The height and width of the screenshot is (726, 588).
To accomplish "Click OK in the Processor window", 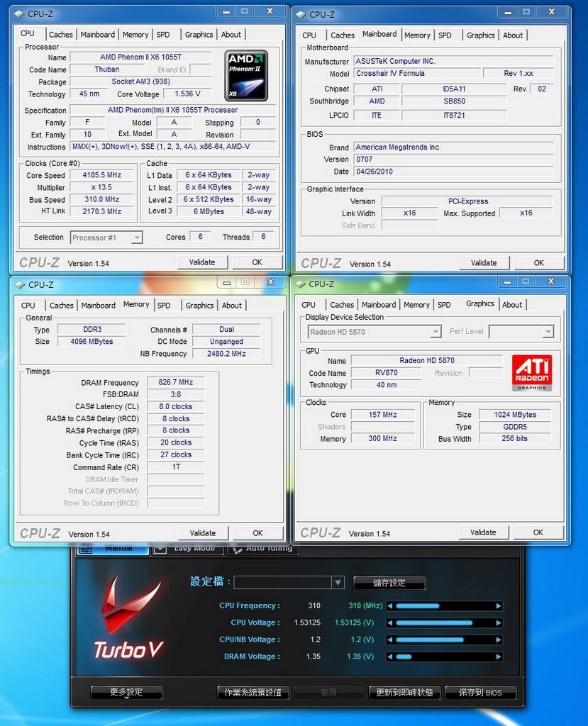I will tap(257, 262).
